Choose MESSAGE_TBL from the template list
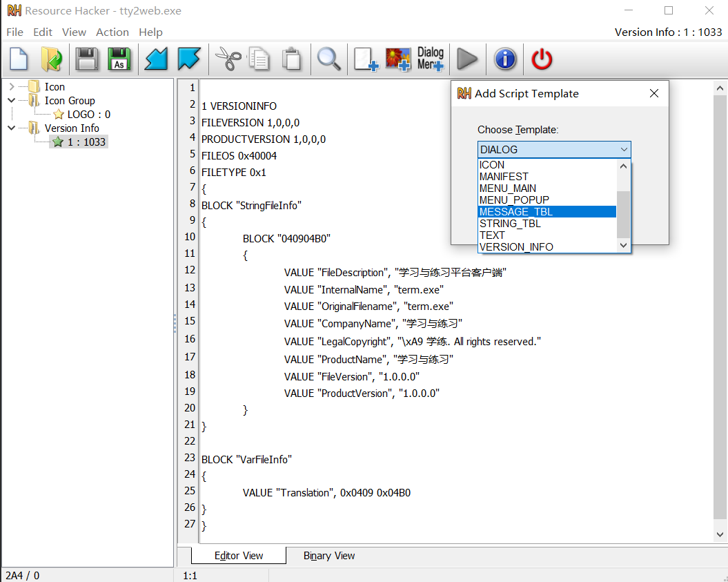 pos(547,212)
